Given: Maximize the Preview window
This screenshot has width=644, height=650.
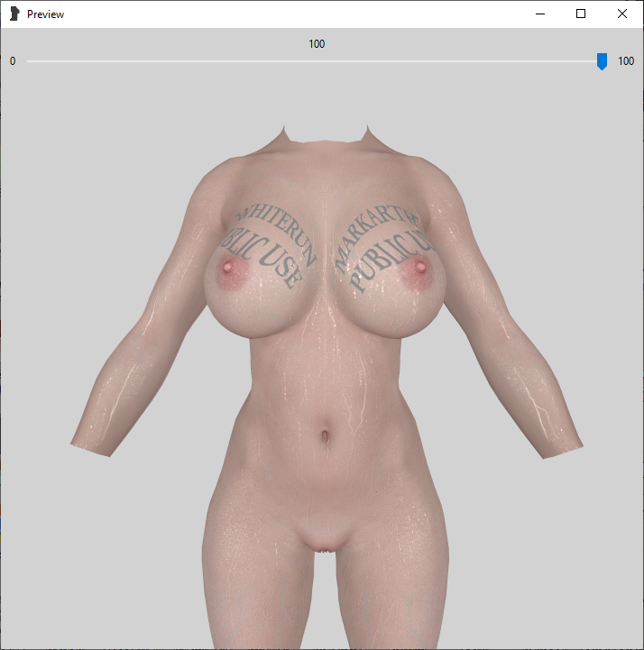Looking at the screenshot, I should point(581,14).
